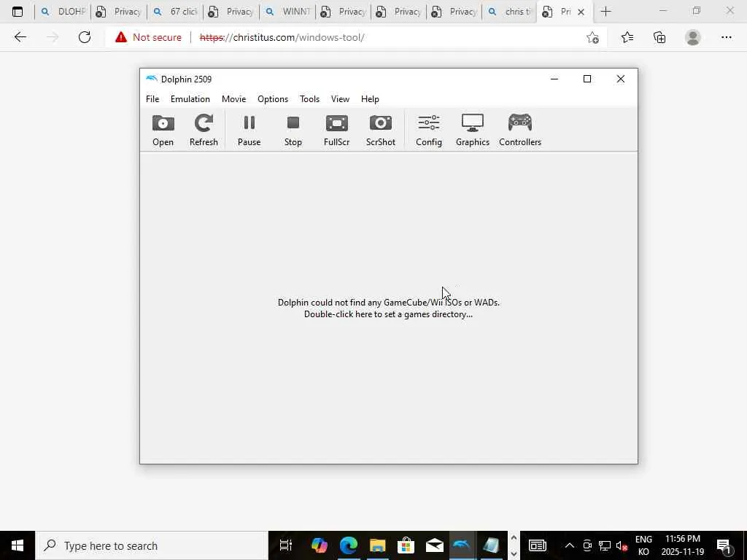Open Dolphin Config settings sliders icon
This screenshot has width=747, height=560.
click(429, 130)
